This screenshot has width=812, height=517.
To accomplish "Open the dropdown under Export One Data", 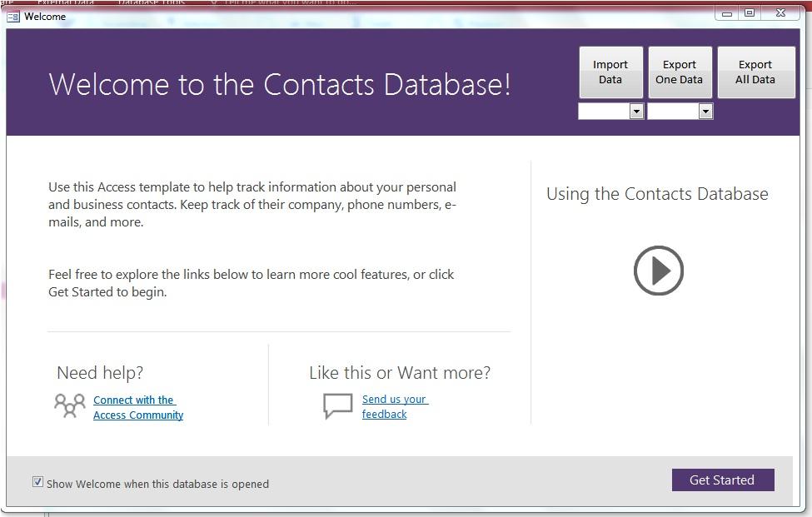I will click(705, 112).
